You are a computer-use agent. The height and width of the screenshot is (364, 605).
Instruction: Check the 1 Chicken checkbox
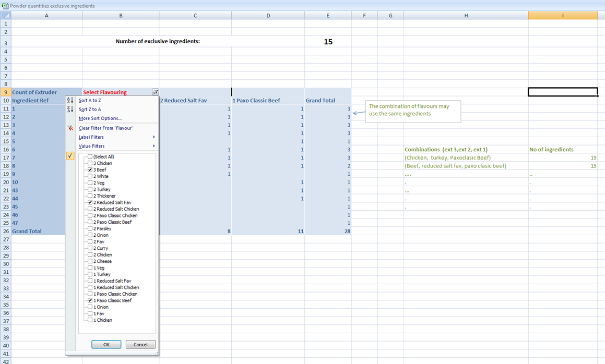[90, 320]
